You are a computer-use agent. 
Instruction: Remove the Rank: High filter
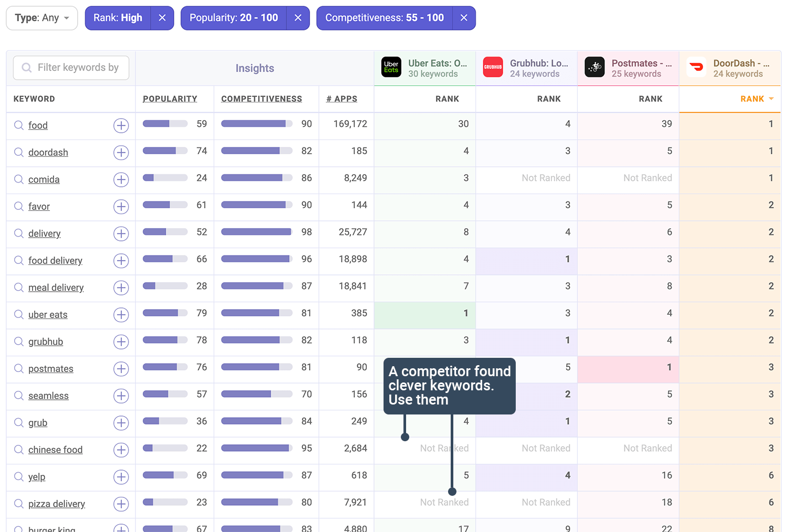[x=162, y=18]
